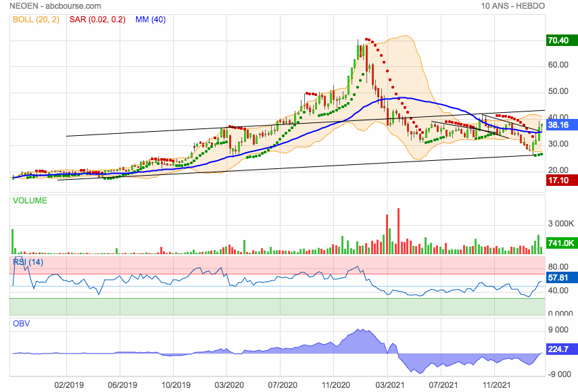
Task: Click the 11/2020 date axis label
Action: [336, 385]
